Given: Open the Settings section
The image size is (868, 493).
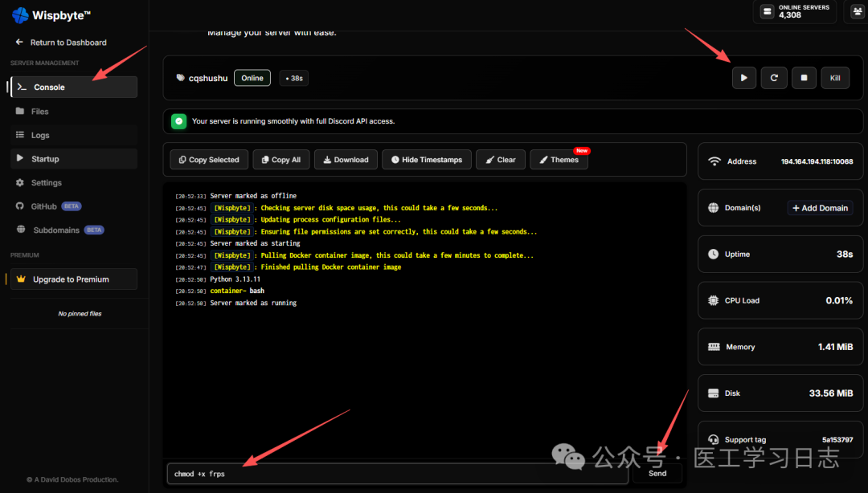Looking at the screenshot, I should point(74,182).
